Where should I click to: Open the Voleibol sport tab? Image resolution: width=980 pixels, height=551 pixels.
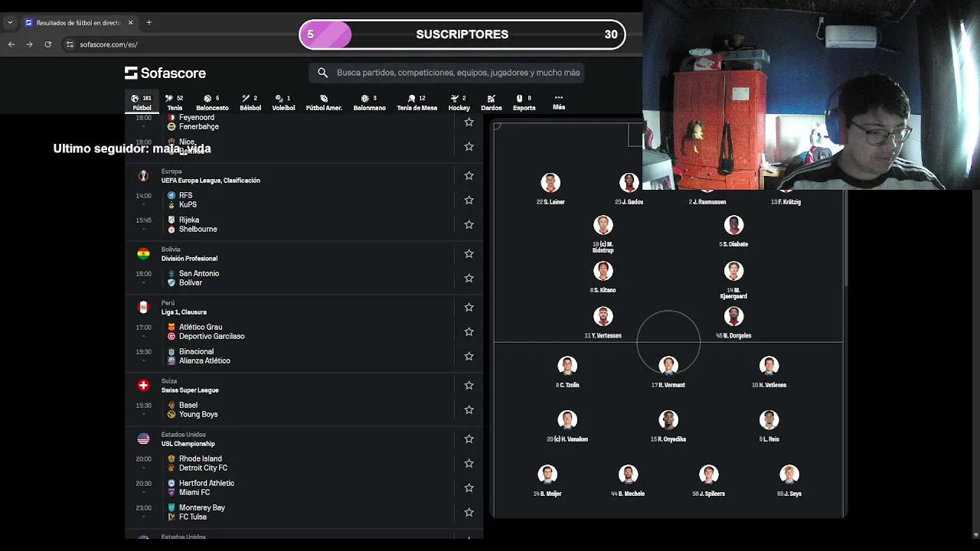tap(283, 103)
